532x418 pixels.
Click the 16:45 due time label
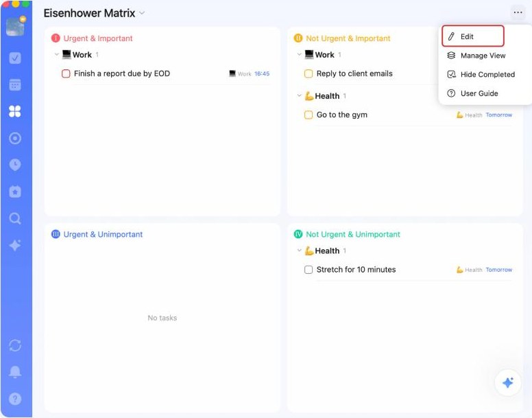[262, 73]
